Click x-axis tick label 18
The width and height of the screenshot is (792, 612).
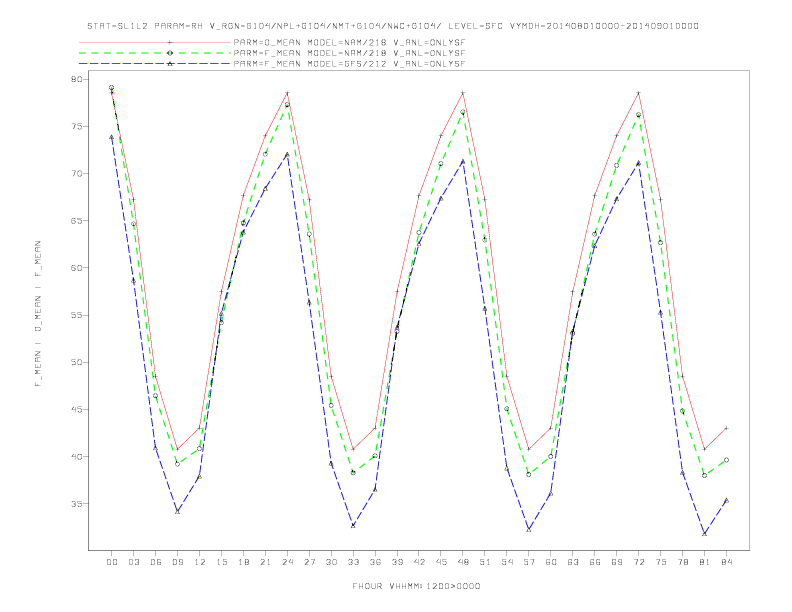[243, 562]
